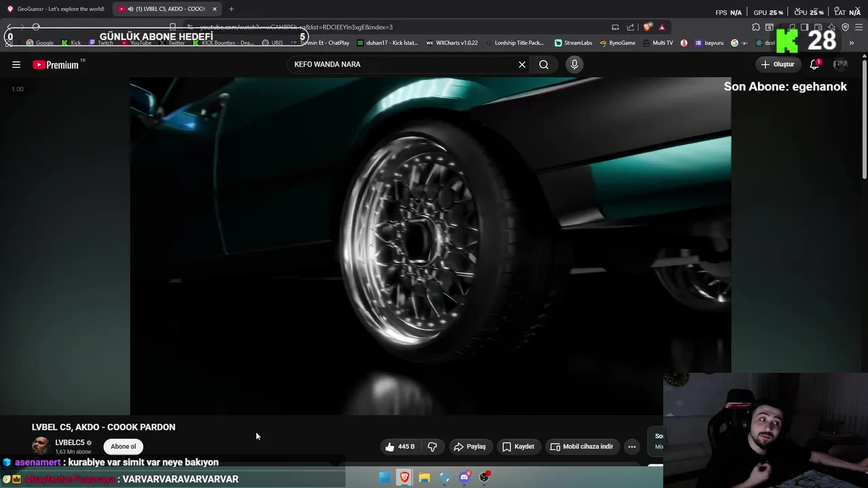Open more actions three-dot menu

pos(632,447)
